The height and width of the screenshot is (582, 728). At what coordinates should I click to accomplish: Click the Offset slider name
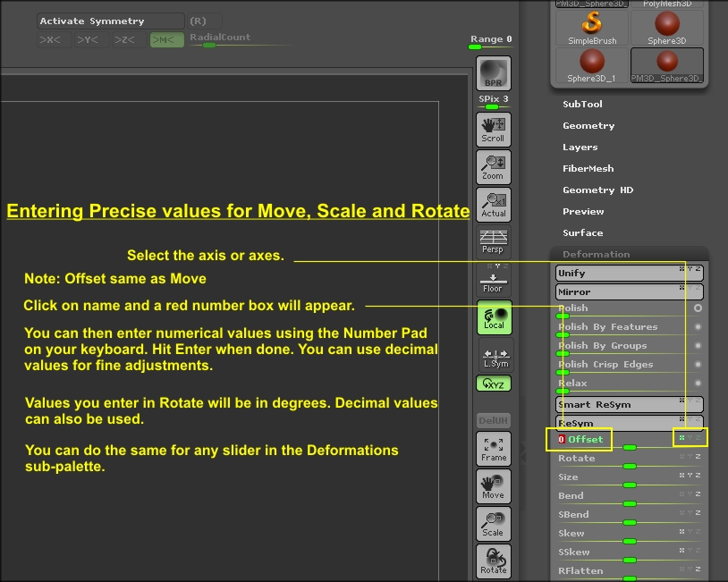(585, 439)
